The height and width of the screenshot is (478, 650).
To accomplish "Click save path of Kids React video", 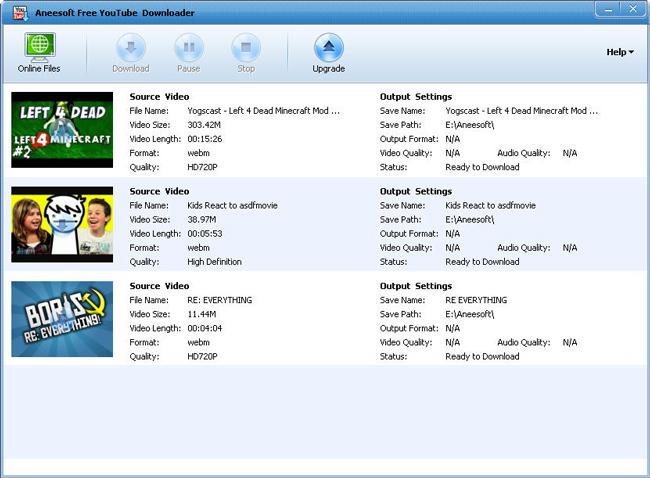I will (470, 219).
